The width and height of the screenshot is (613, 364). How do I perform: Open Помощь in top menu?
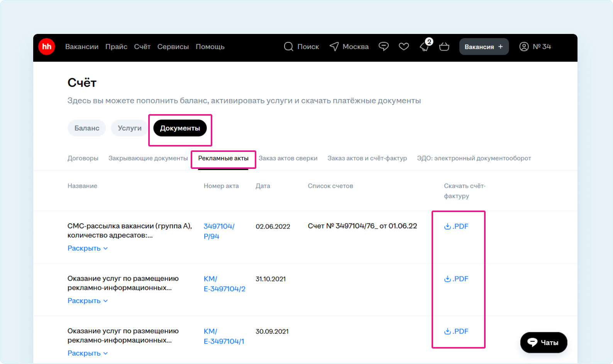coord(210,47)
